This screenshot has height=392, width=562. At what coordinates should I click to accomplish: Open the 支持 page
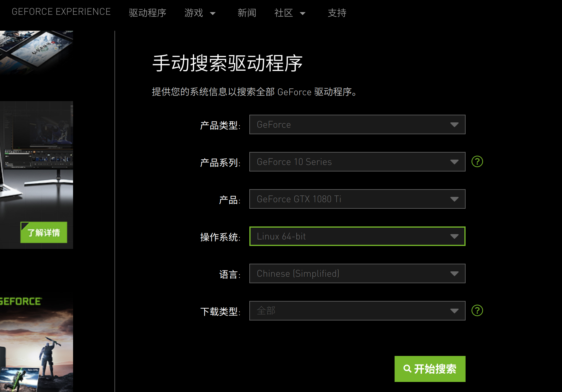(337, 13)
